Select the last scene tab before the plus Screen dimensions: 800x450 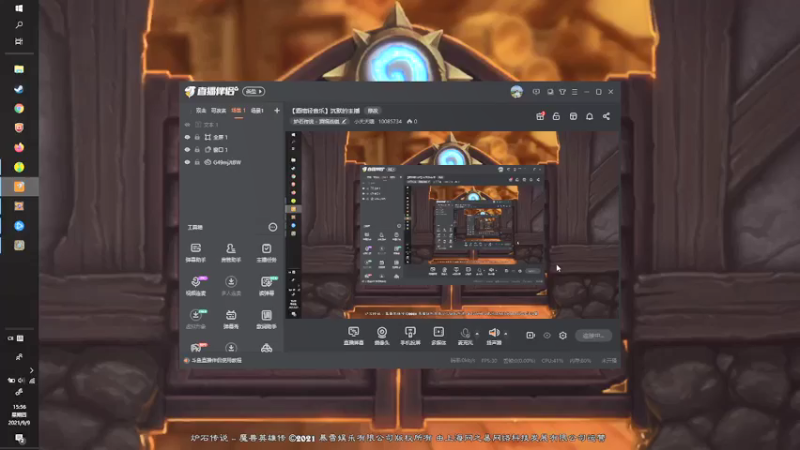pyautogui.click(x=257, y=111)
